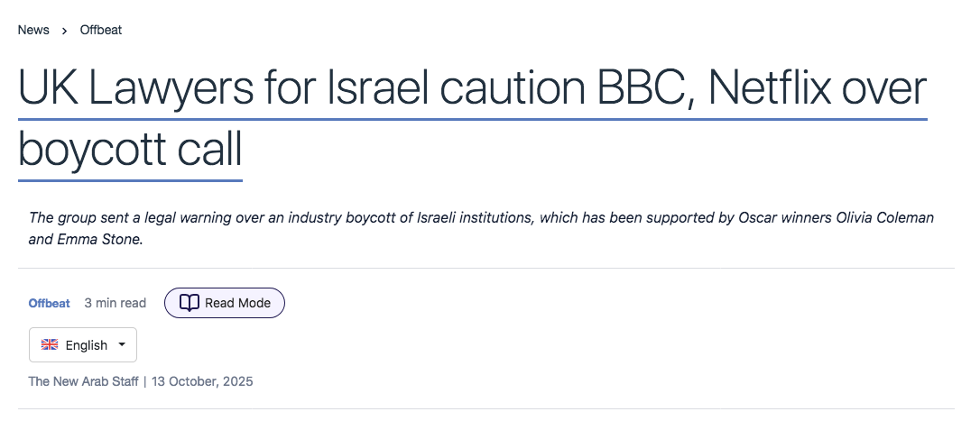Open the headline's first line link
Screen dimensions: 980x421
472,89
